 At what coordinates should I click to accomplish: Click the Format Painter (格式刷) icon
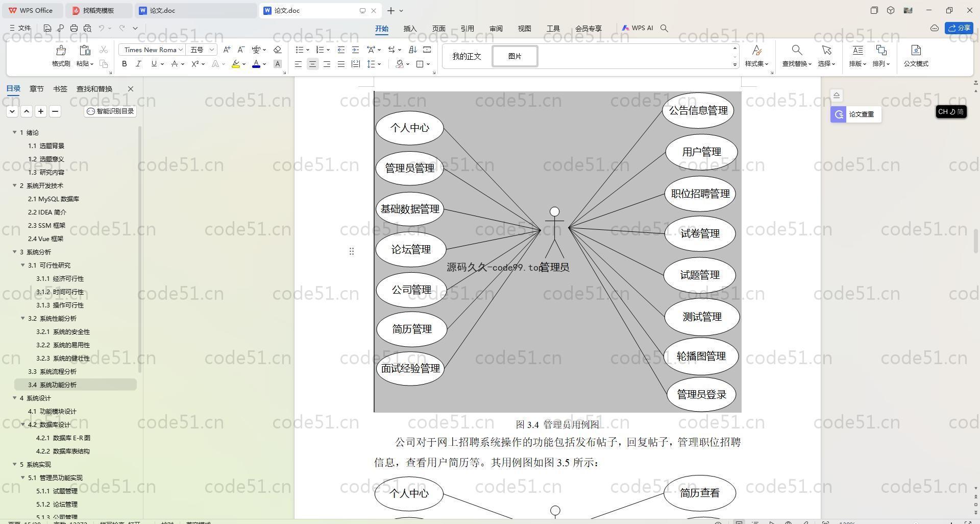point(61,50)
